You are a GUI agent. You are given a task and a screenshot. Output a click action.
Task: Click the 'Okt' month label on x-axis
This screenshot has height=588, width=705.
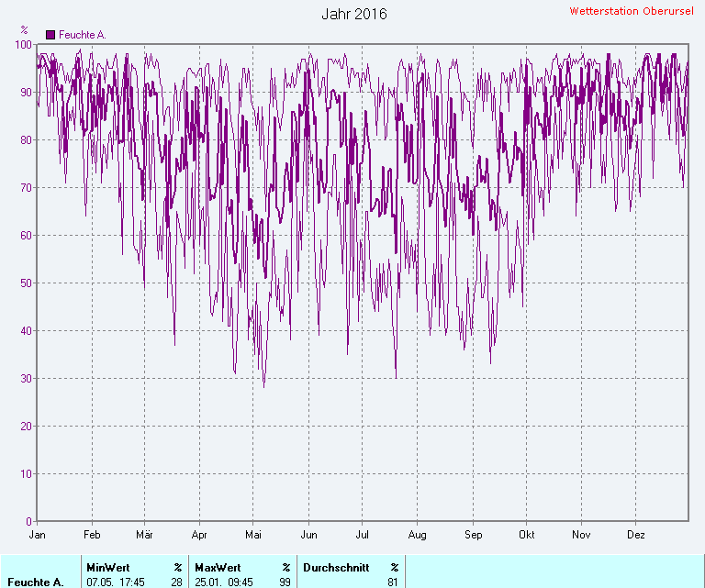click(x=527, y=535)
